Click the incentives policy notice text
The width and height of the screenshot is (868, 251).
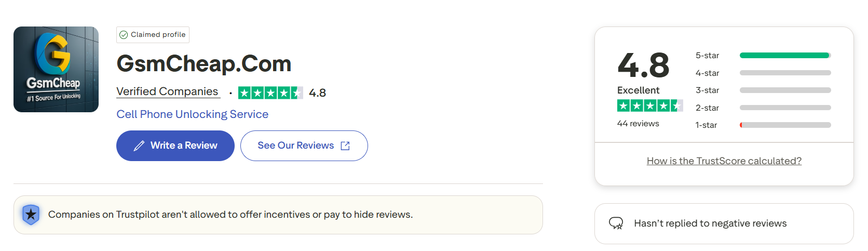[x=230, y=215]
